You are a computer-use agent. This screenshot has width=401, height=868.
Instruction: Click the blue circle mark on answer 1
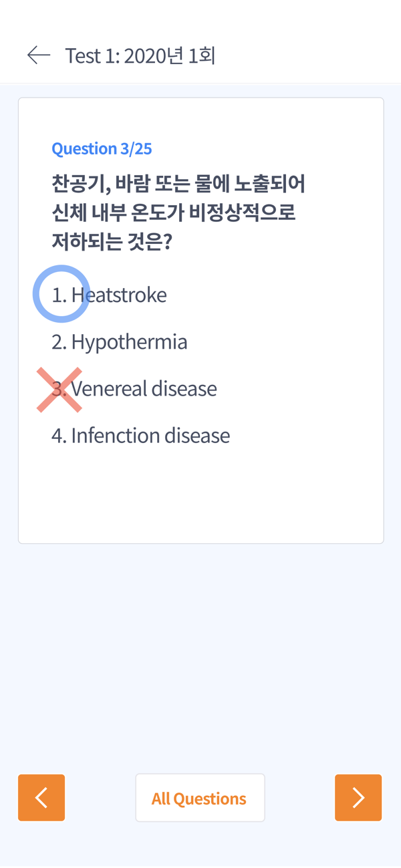(x=61, y=293)
